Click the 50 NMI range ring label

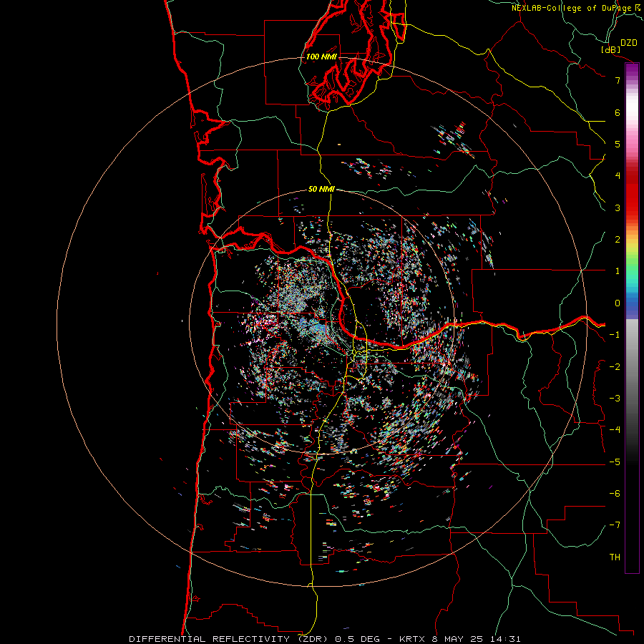tap(321, 189)
